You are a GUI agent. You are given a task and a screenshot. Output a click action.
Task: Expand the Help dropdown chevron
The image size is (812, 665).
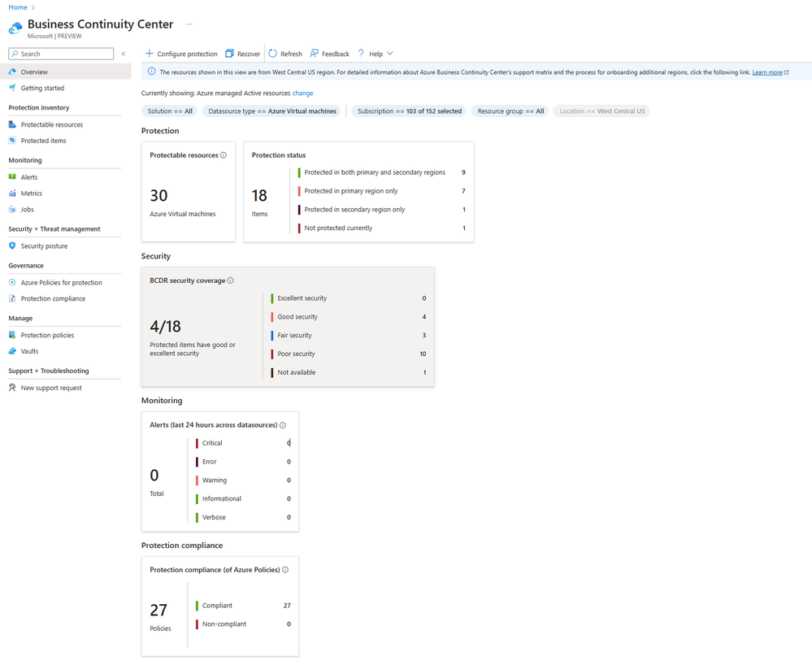tap(390, 54)
